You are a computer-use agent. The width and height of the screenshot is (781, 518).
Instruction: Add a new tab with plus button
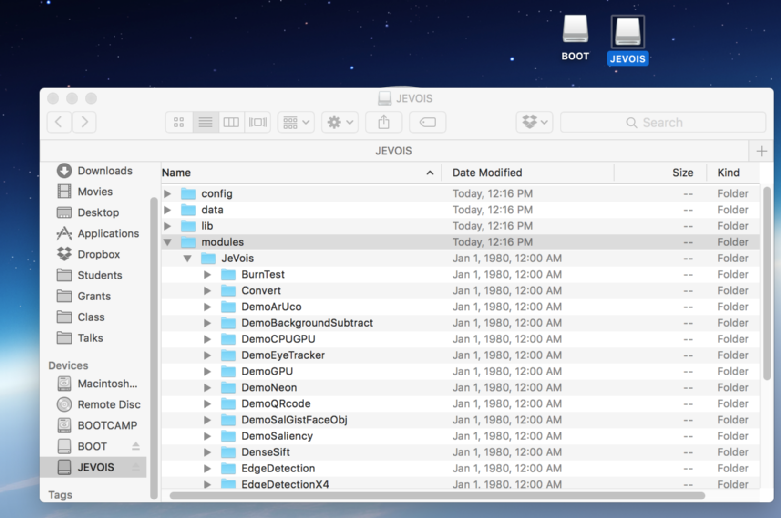point(761,151)
